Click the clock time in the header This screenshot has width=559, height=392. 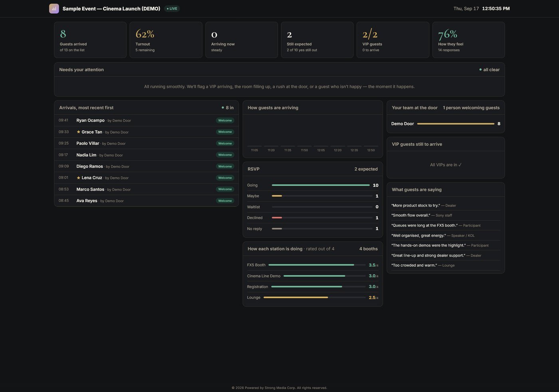pyautogui.click(x=496, y=8)
